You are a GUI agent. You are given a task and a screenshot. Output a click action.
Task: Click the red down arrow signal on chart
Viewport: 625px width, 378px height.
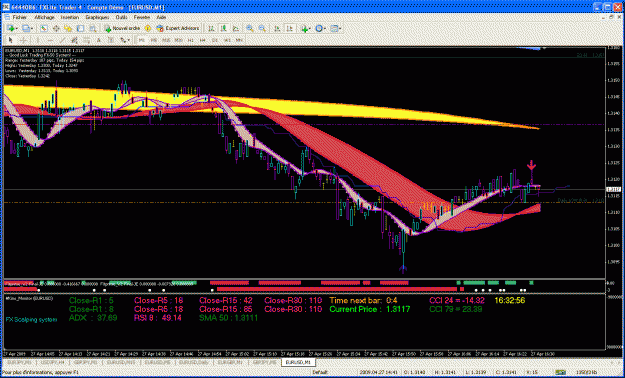[531, 165]
